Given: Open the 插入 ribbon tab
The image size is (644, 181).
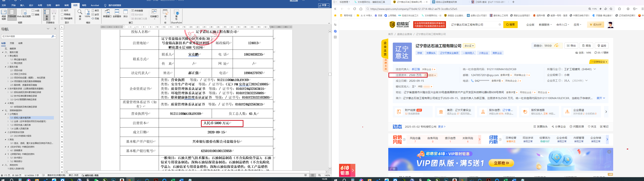Looking at the screenshot, I should [22, 5].
